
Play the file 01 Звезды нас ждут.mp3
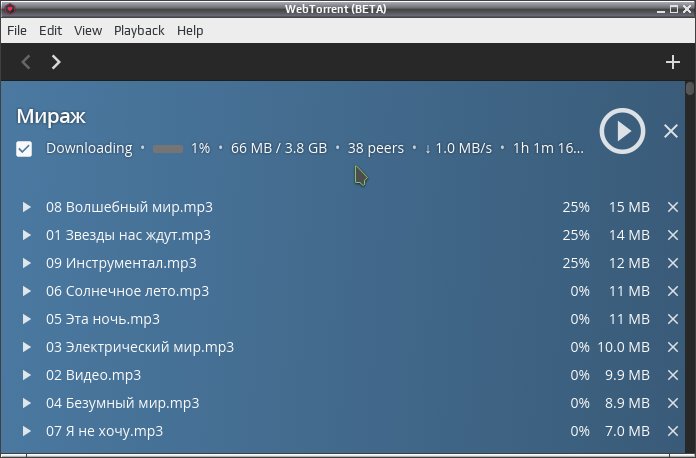pos(27,235)
